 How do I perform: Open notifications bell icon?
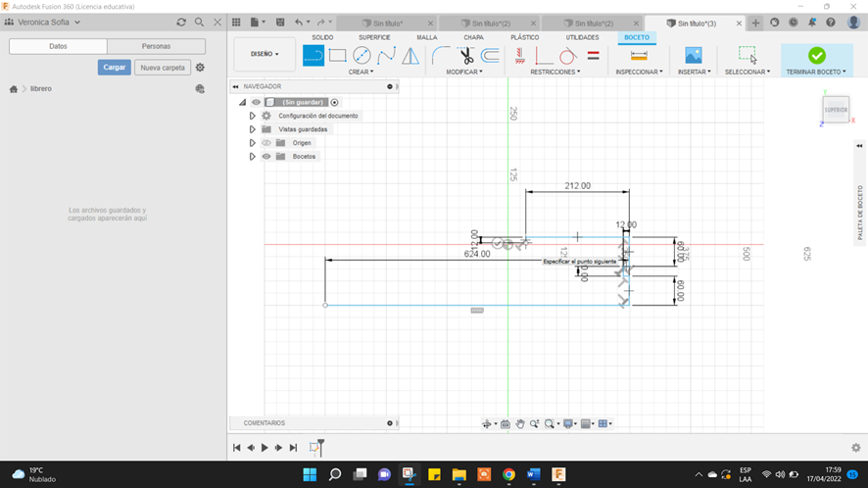click(811, 23)
